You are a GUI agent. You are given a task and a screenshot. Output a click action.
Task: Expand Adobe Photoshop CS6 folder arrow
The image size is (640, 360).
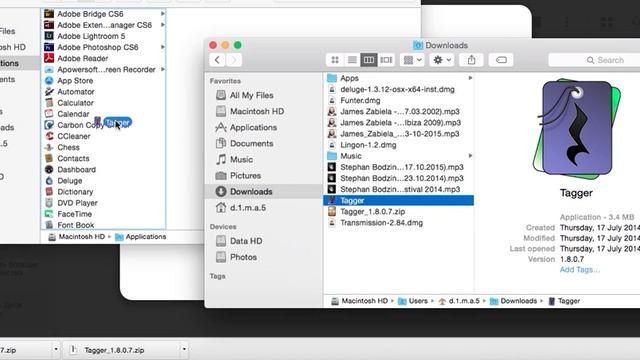pos(162,47)
